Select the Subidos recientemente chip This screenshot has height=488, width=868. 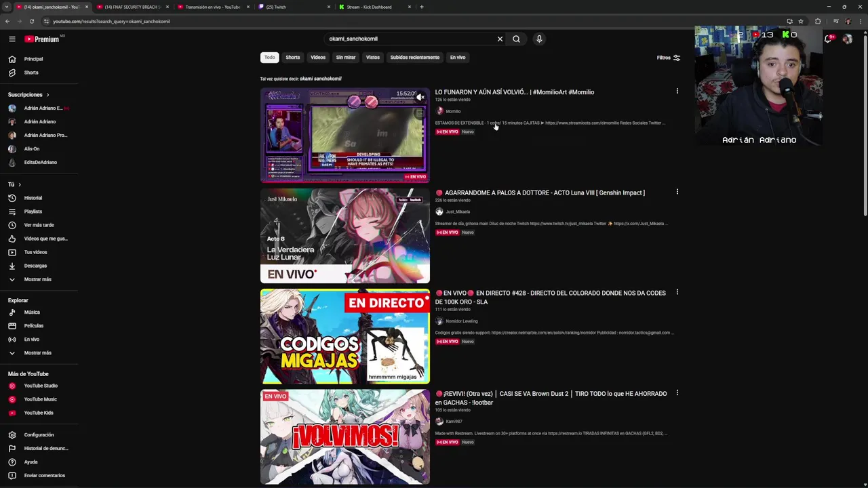point(415,58)
